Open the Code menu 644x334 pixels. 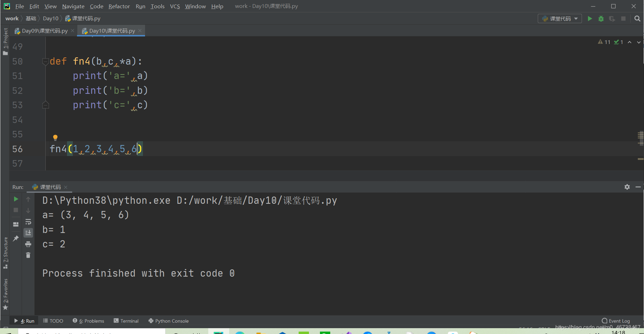click(97, 6)
